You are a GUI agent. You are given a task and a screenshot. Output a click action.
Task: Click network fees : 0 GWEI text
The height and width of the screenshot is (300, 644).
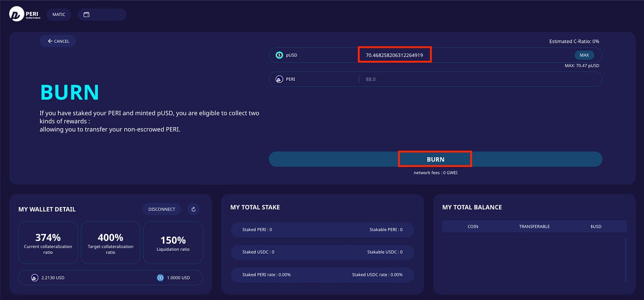click(x=435, y=173)
